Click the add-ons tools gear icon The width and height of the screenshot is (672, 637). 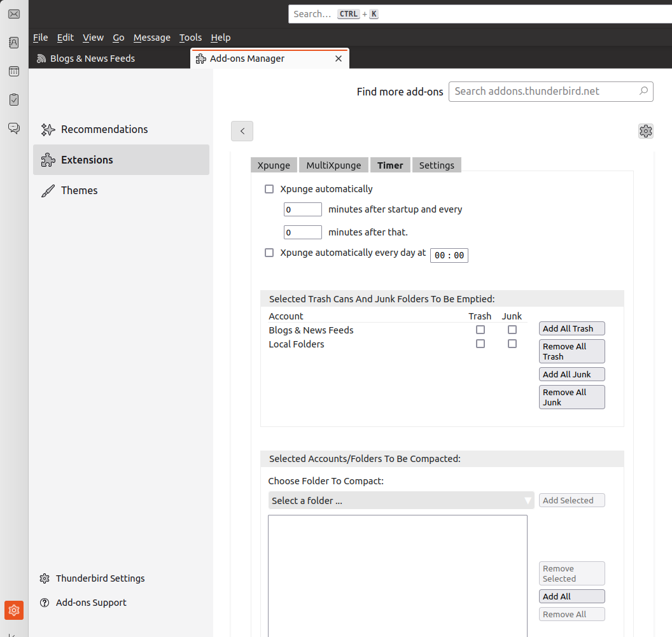click(x=645, y=130)
